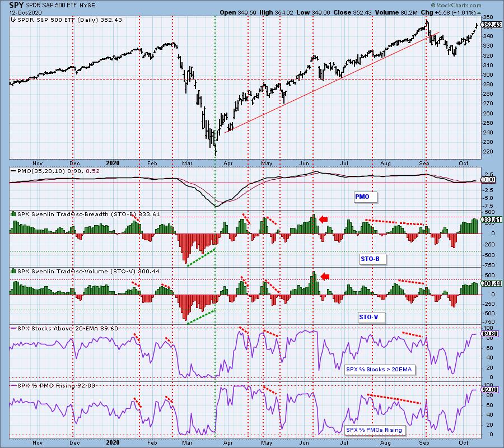
Task: Click the 360 level on price axis
Action: [487, 17]
